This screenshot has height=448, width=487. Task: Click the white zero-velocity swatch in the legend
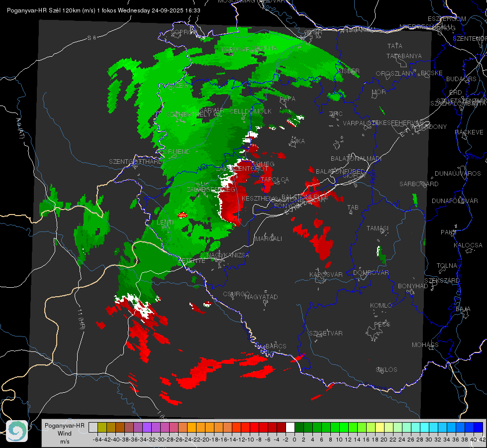[x=290, y=428]
